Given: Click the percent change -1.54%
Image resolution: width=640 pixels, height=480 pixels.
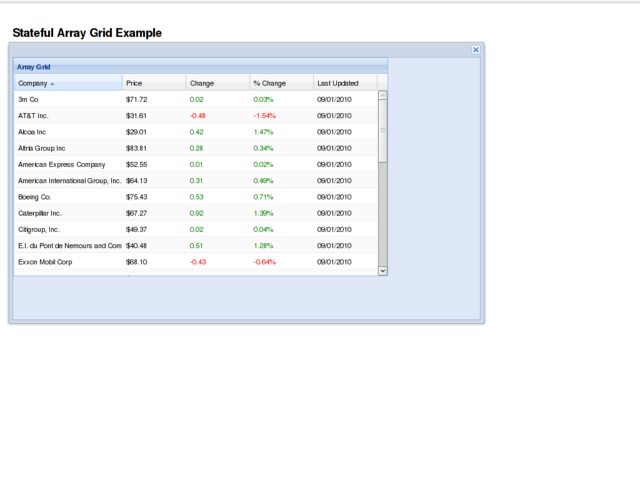Looking at the screenshot, I should [264, 116].
